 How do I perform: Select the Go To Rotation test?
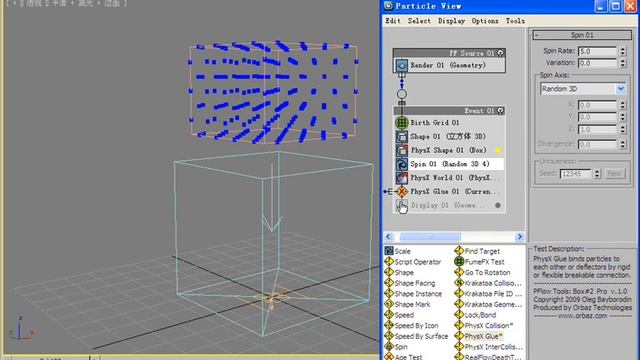click(x=482, y=272)
